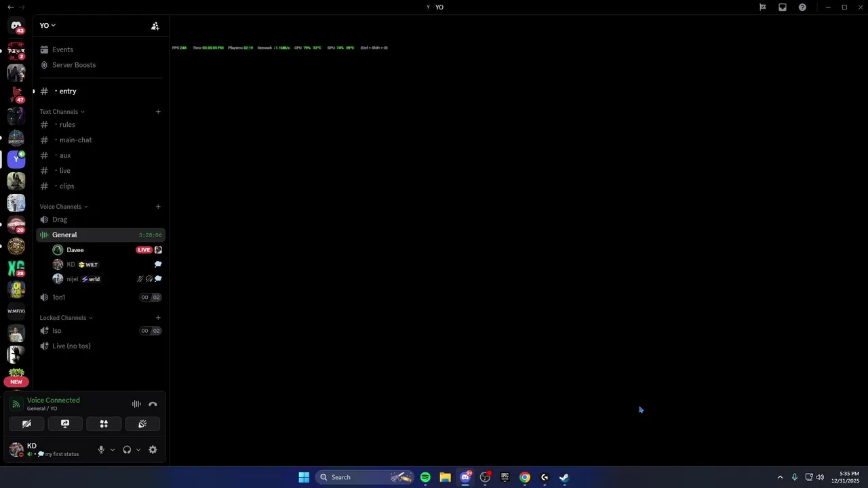Viewport: 868px width, 488px height.
Task: Open the W:MF(V) server icon
Action: click(x=16, y=311)
